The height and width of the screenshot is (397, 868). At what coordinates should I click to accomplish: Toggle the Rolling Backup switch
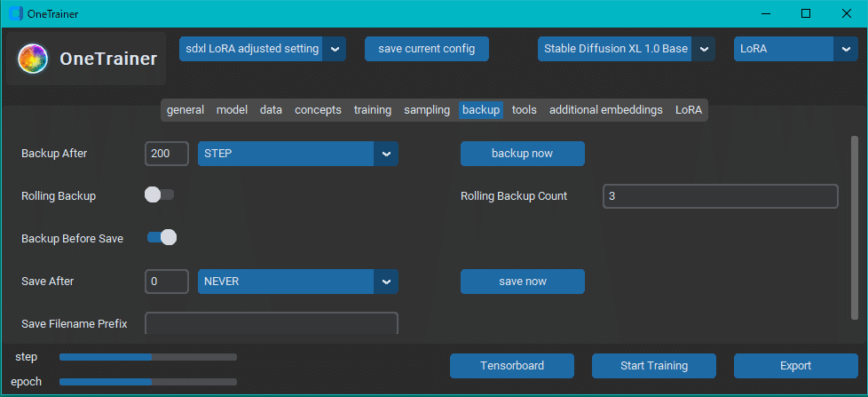pos(160,195)
